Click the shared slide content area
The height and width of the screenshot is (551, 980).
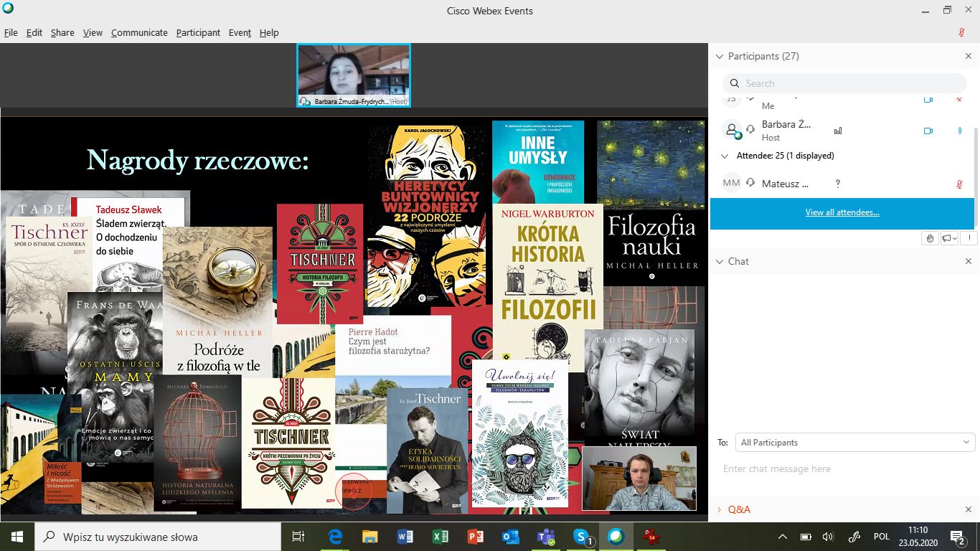(x=353, y=316)
